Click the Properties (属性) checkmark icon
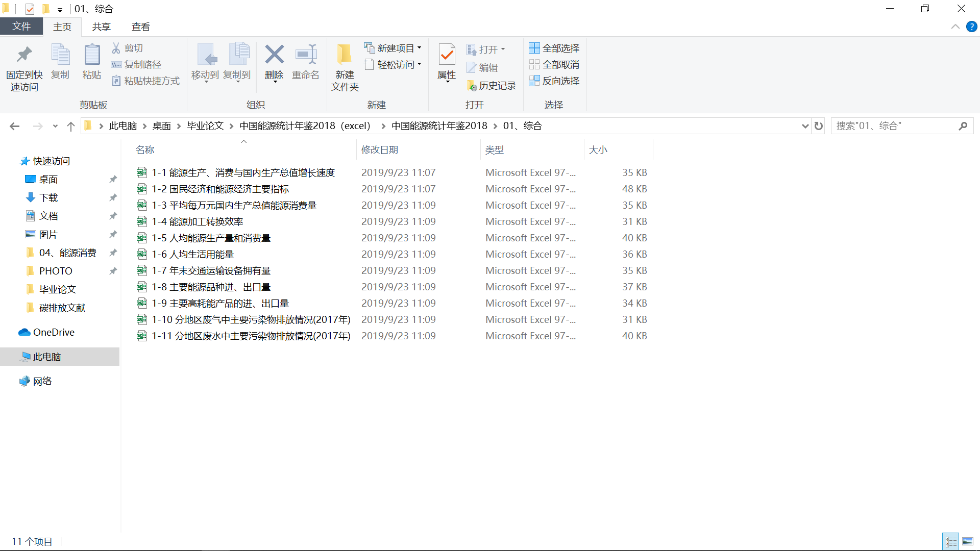The width and height of the screenshot is (980, 551). point(447,55)
